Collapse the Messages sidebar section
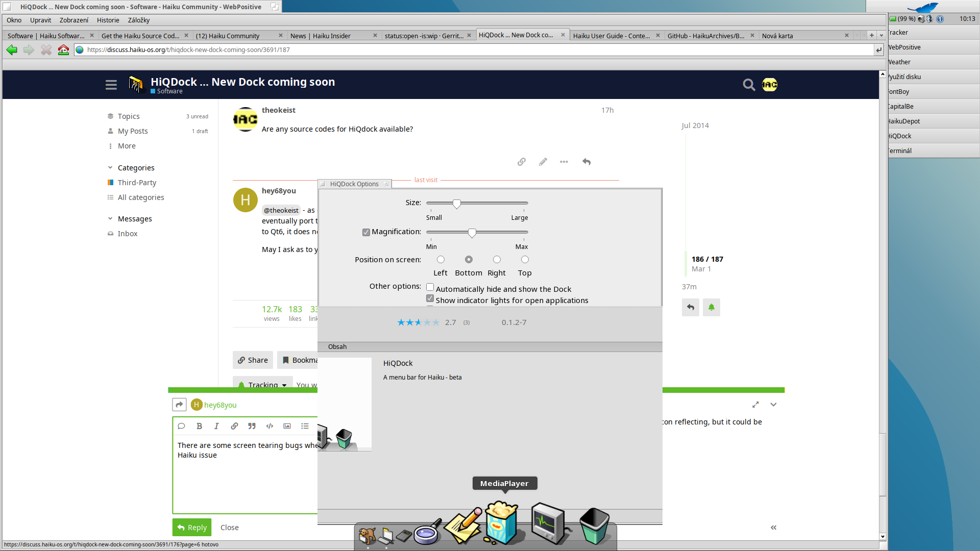This screenshot has height=551, width=980. 110,219
